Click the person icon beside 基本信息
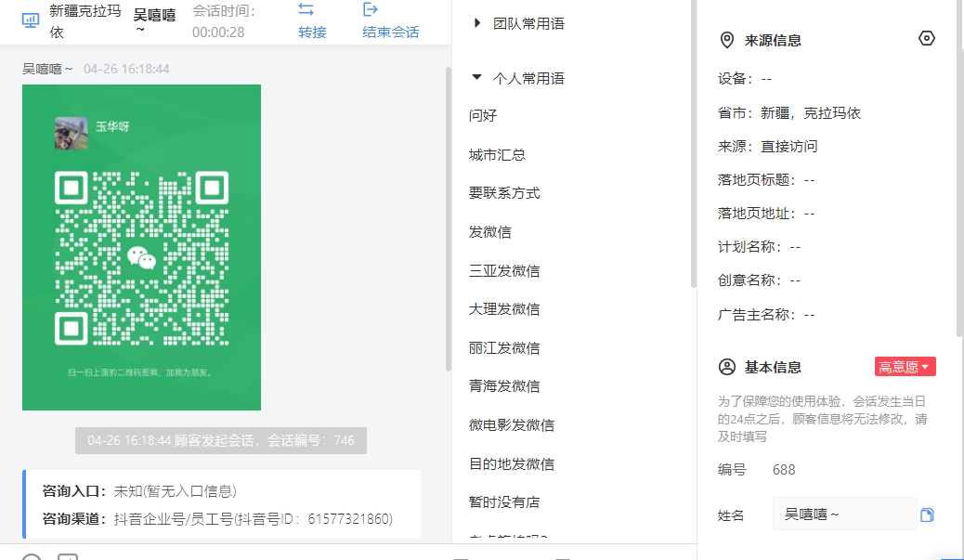 726,367
